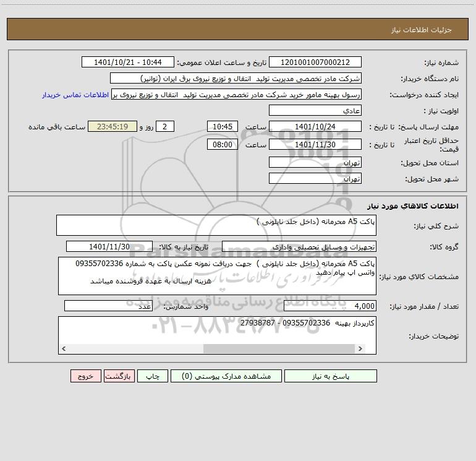476x461 pixels.
Task: Open مشاهده مدارک پیوستی (0) button
Action: tap(226, 376)
